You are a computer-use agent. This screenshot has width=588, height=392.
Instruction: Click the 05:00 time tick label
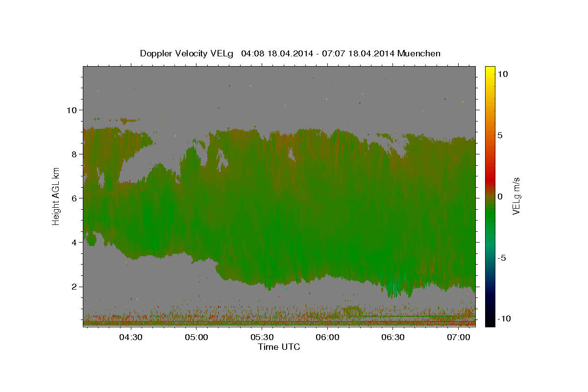[x=196, y=338]
